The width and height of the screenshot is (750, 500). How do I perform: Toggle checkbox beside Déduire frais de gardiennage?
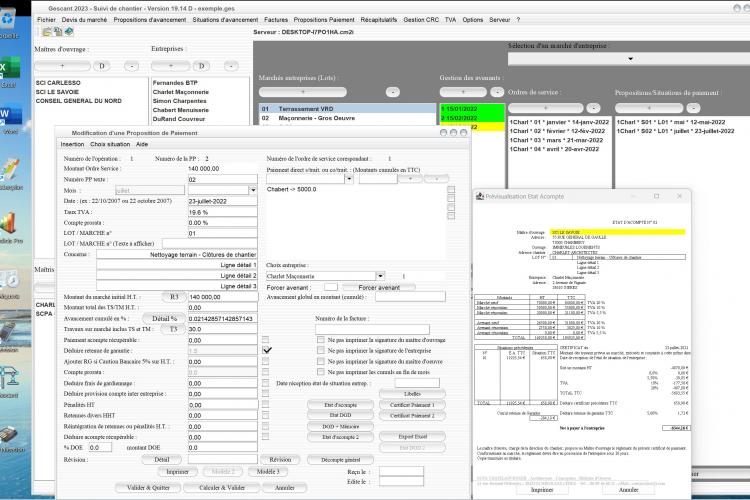[265, 383]
